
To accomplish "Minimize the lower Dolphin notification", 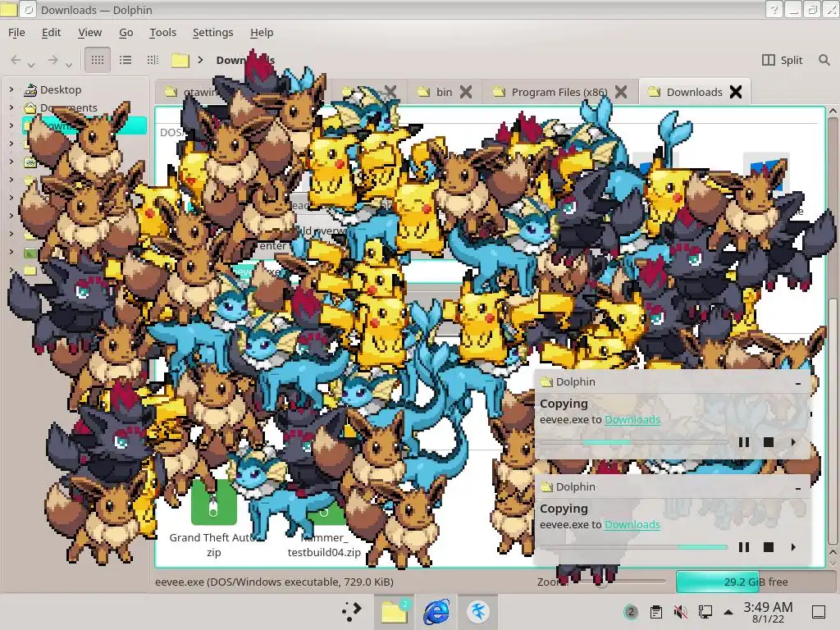I will (x=798, y=487).
